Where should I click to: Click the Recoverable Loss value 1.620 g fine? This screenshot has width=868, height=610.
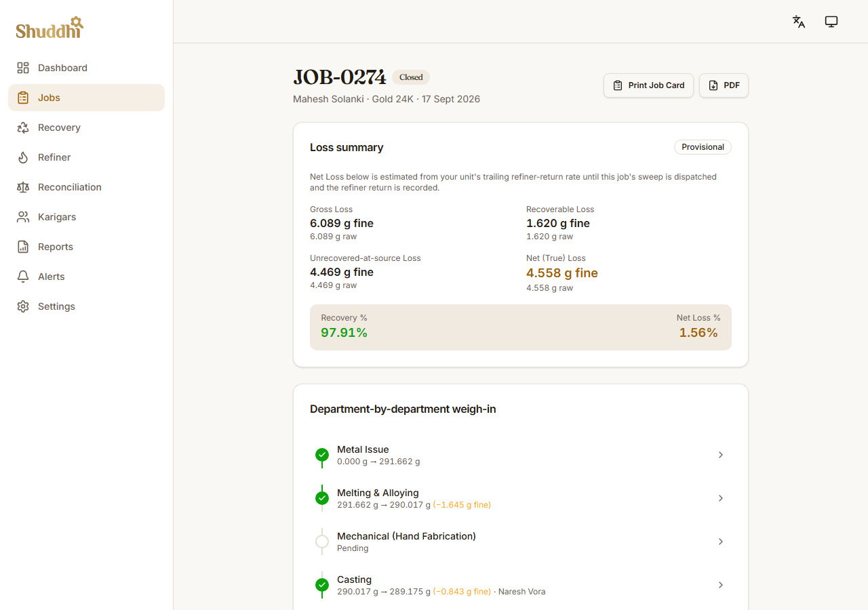point(558,223)
